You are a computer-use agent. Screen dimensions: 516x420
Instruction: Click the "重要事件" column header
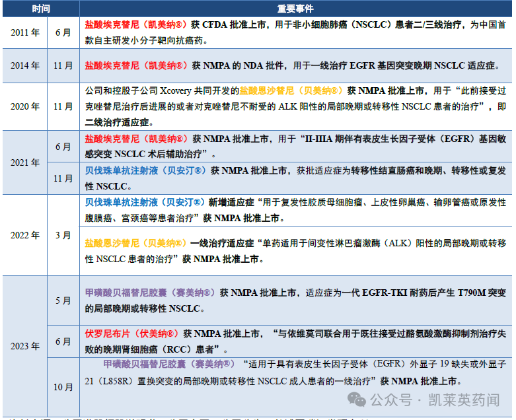pos(295,9)
